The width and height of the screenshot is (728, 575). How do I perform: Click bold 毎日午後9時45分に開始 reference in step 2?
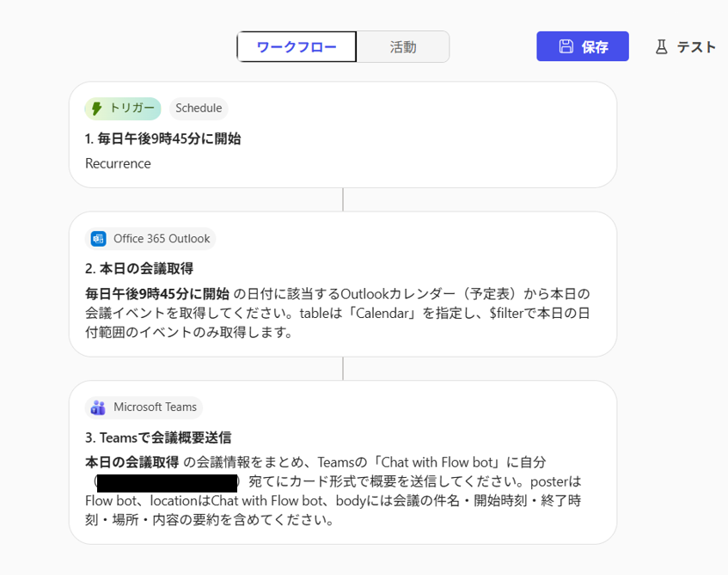157,293
